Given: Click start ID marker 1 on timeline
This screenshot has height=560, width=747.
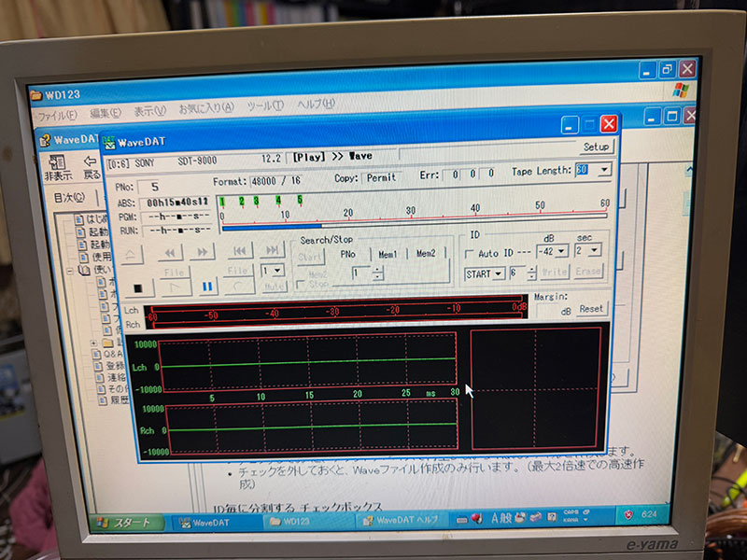Looking at the screenshot, I should (x=222, y=203).
